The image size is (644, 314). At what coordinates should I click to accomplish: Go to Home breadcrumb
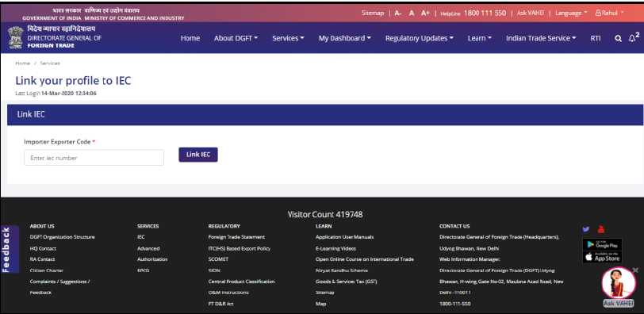coord(22,63)
